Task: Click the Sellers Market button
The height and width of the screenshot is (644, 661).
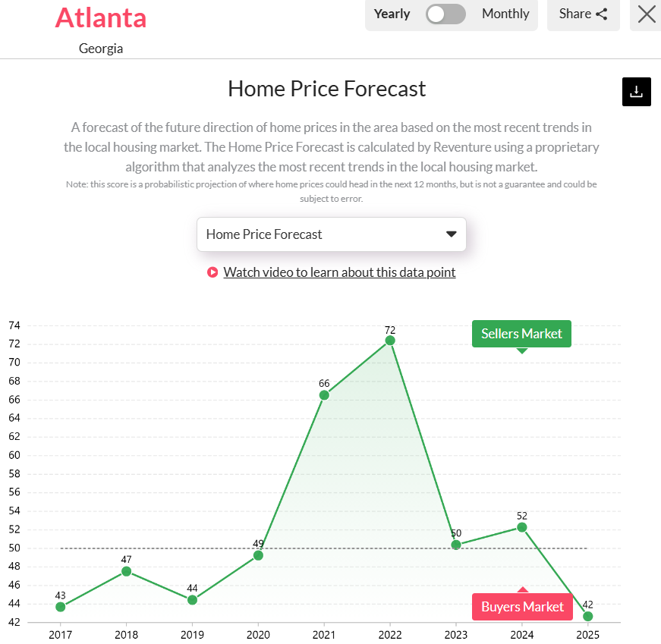Action: click(521, 333)
